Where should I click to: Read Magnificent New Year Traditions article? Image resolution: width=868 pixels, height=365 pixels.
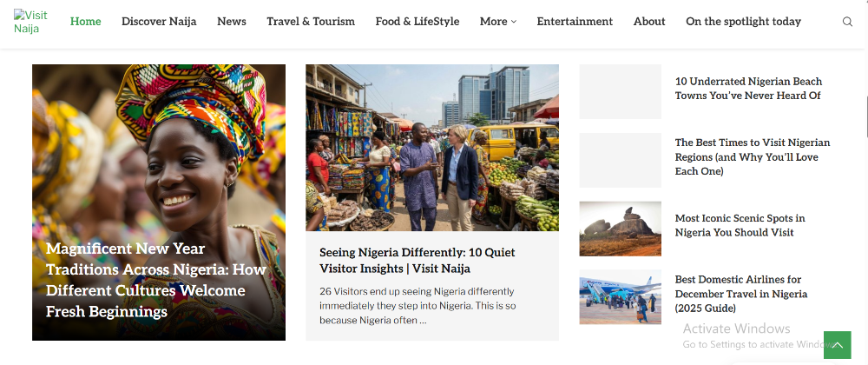(x=156, y=280)
